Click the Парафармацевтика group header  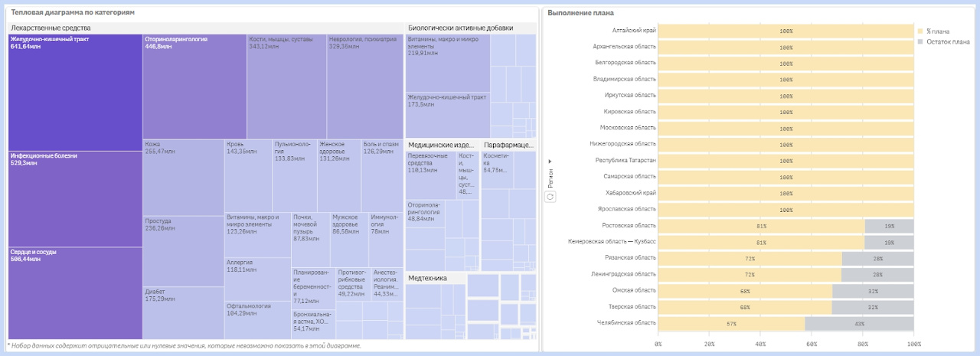509,144
